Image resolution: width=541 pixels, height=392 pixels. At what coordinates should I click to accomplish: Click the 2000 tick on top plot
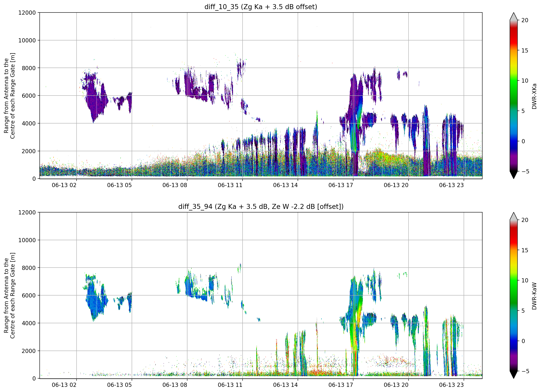(29, 151)
